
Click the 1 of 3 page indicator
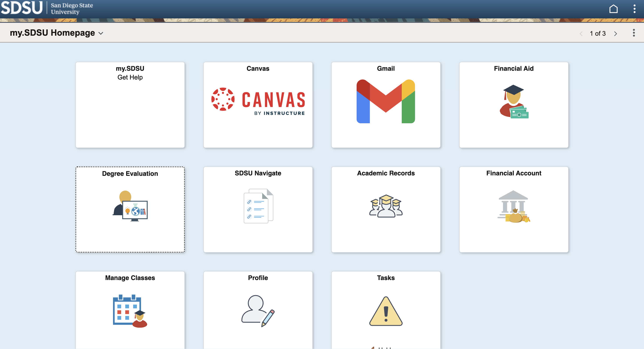(598, 33)
